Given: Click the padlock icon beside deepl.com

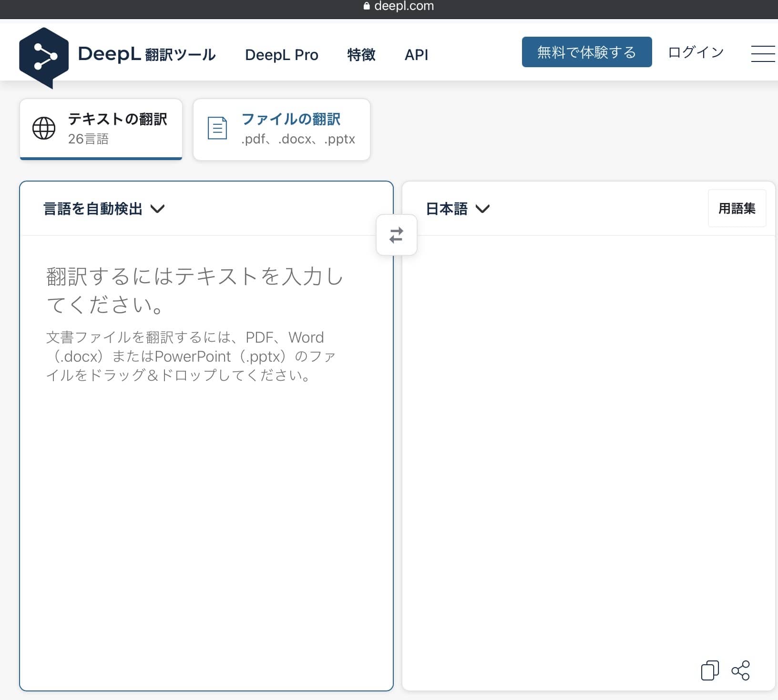Looking at the screenshot, I should coord(367,6).
